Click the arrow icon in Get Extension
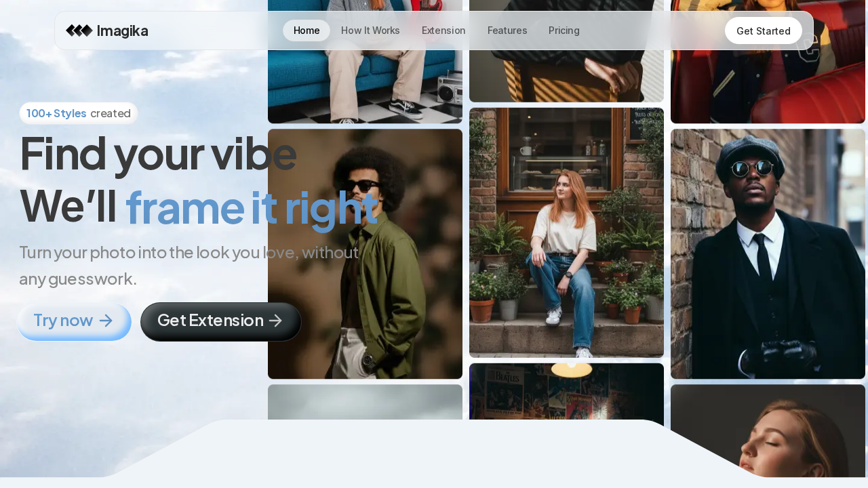This screenshot has height=488, width=868. pos(275,321)
